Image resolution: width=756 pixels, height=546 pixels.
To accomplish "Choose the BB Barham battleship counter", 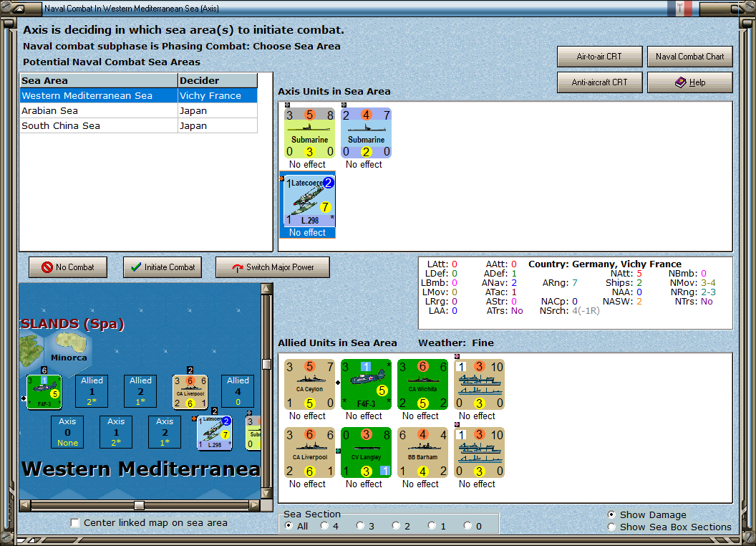I will 423,453.
